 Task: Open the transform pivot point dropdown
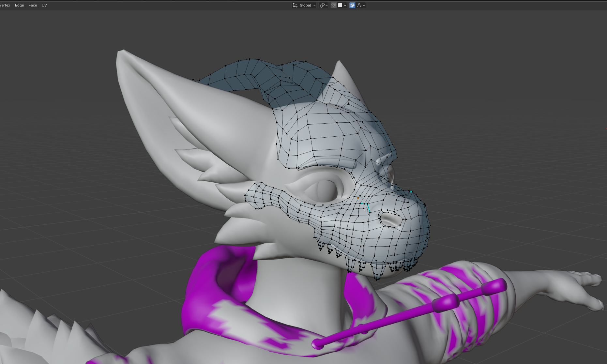324,5
